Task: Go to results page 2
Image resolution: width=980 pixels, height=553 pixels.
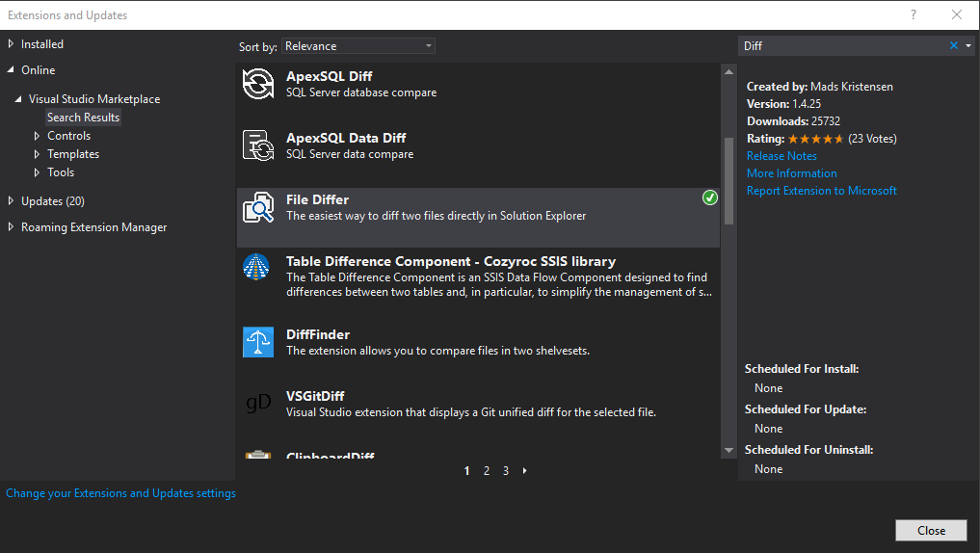Action: click(x=487, y=470)
